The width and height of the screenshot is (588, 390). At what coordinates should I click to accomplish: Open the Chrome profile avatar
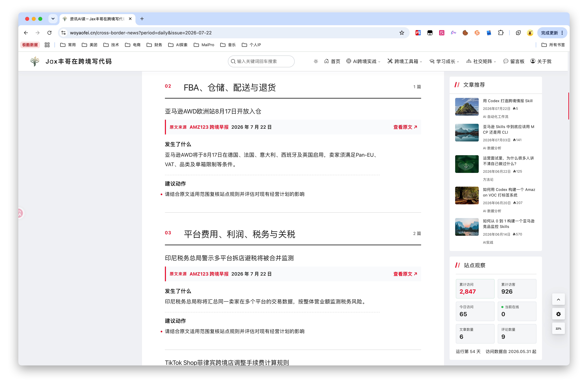pos(530,33)
